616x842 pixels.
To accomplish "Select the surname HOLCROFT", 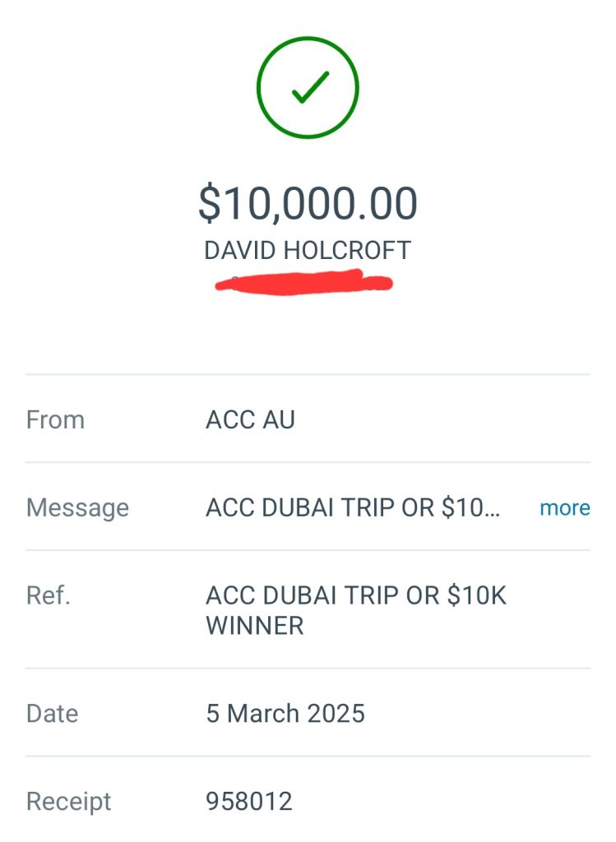I will [x=347, y=251].
